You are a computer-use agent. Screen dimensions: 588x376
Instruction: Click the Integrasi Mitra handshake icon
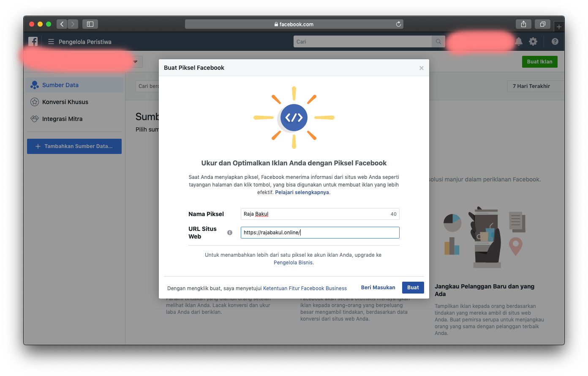pyautogui.click(x=35, y=119)
